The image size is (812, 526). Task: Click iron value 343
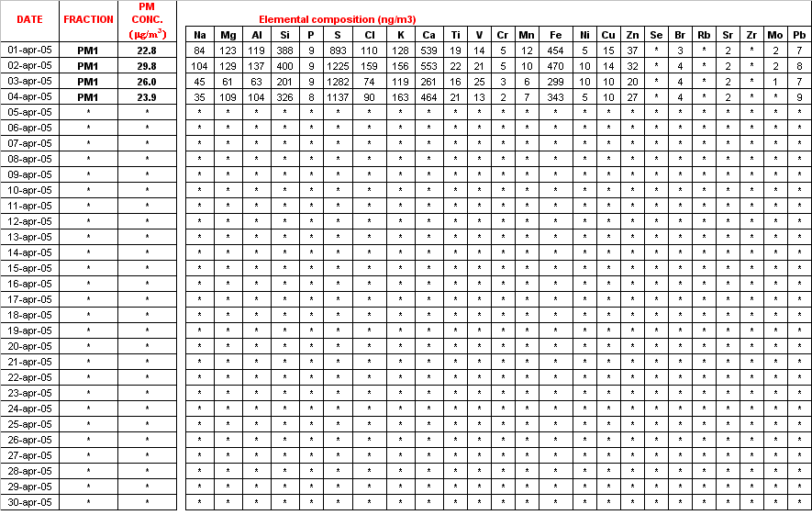point(556,97)
